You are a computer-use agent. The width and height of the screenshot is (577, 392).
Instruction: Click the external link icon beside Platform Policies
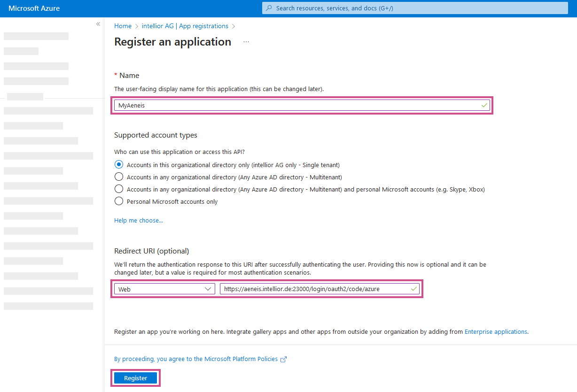(283, 359)
